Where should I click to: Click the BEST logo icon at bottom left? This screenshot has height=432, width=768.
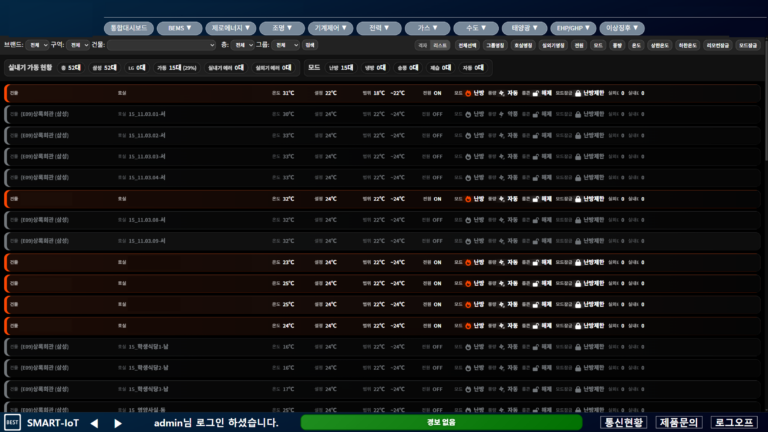coord(12,423)
